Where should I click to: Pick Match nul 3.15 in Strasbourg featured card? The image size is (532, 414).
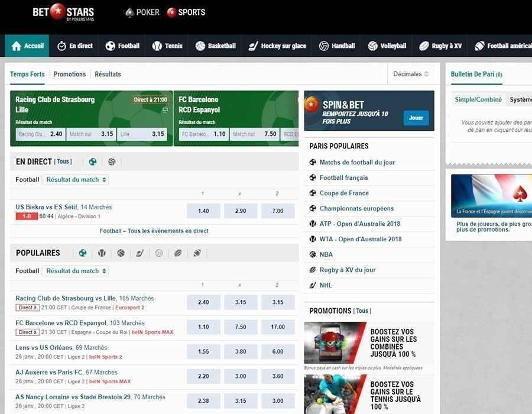[91, 134]
